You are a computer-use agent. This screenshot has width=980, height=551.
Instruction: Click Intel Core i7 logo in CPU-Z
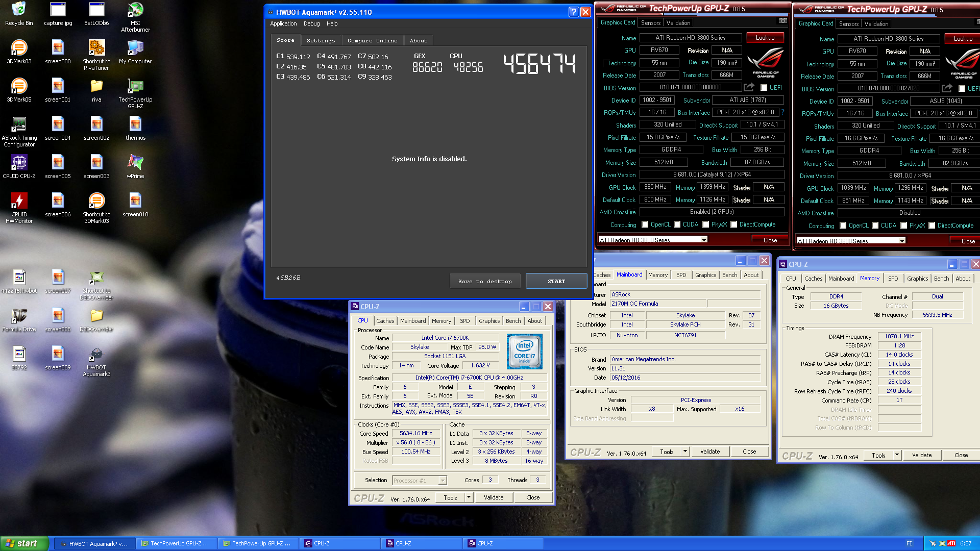click(524, 351)
